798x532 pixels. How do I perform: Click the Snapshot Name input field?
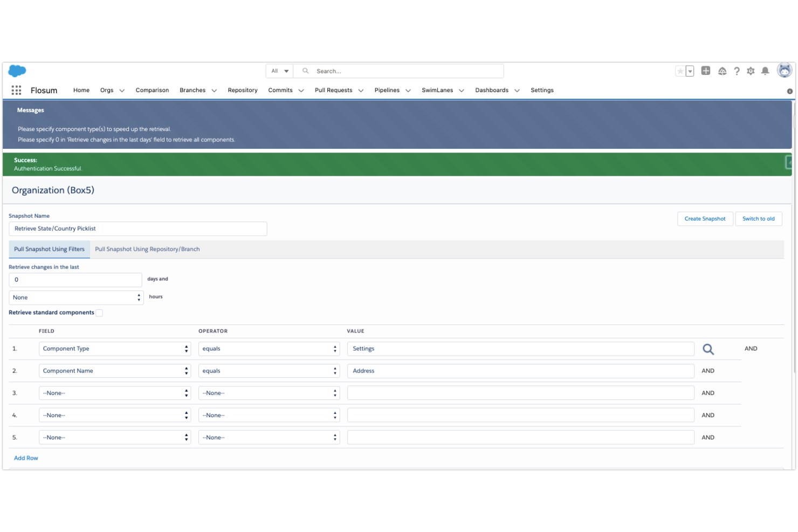pyautogui.click(x=137, y=229)
